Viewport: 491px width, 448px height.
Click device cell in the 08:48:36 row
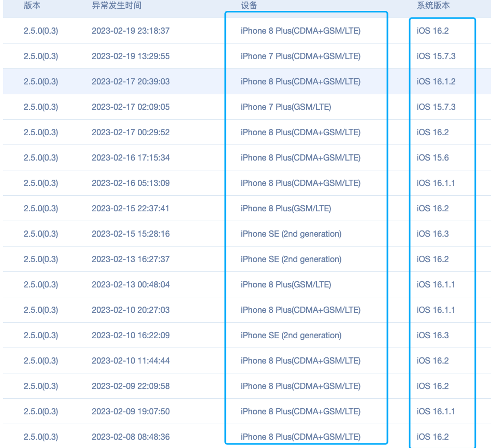click(300, 437)
